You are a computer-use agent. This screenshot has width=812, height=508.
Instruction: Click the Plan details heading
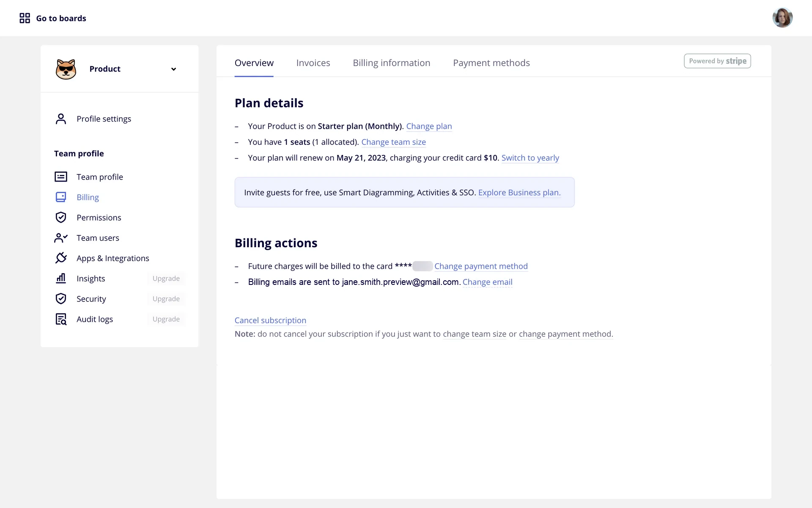coord(269,103)
